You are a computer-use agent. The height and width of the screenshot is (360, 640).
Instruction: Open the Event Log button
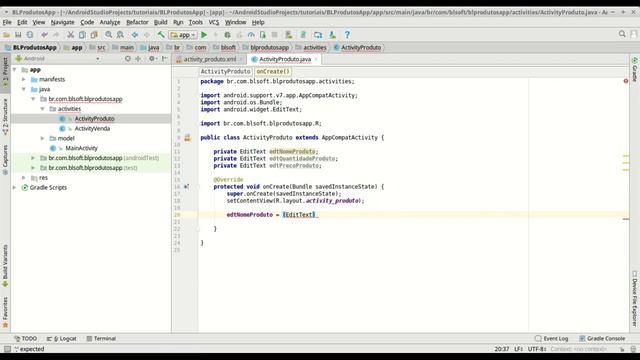pyautogui.click(x=551, y=339)
